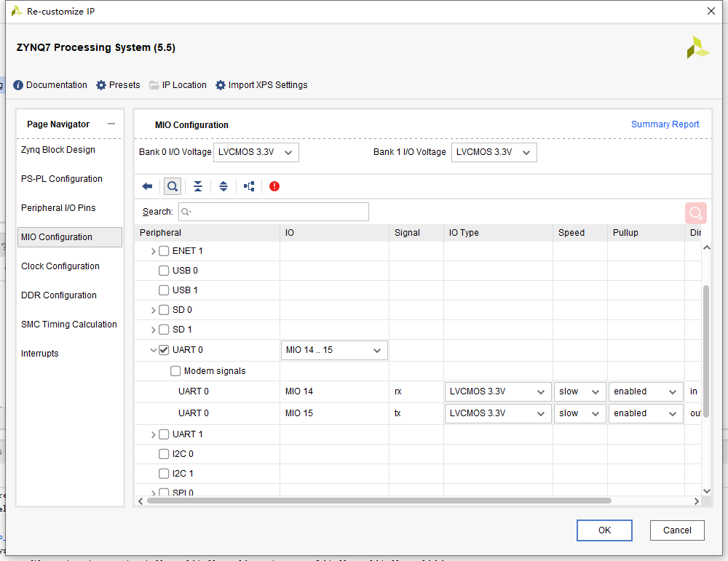Click the scroll left arrow
Viewport: 728px width, 561px height.
[141, 501]
